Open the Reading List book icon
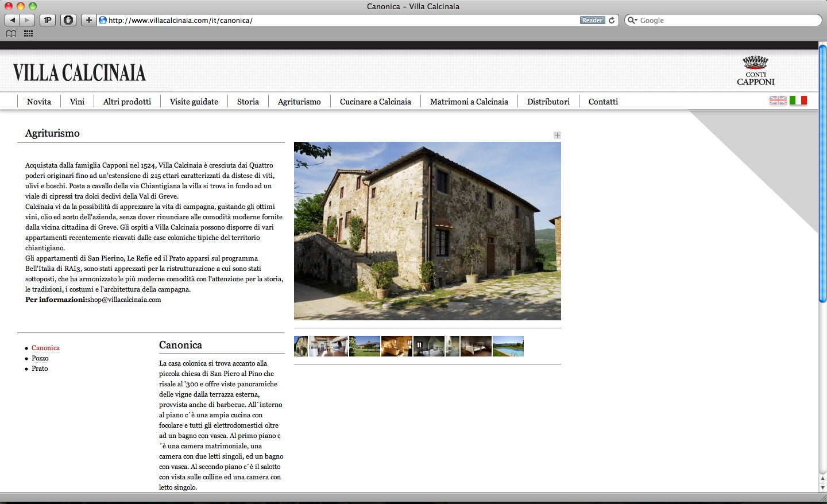The height and width of the screenshot is (504, 827). click(x=11, y=34)
